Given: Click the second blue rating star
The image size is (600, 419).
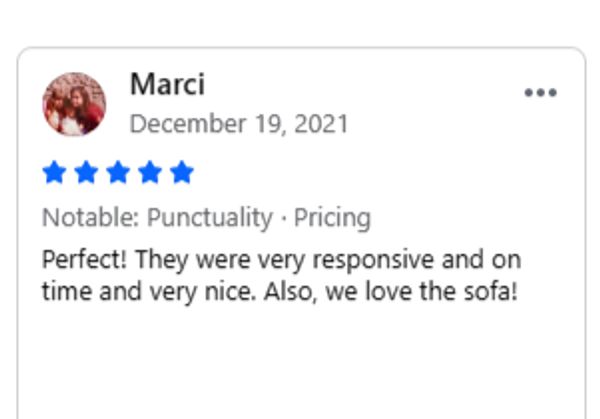Looking at the screenshot, I should (86, 173).
